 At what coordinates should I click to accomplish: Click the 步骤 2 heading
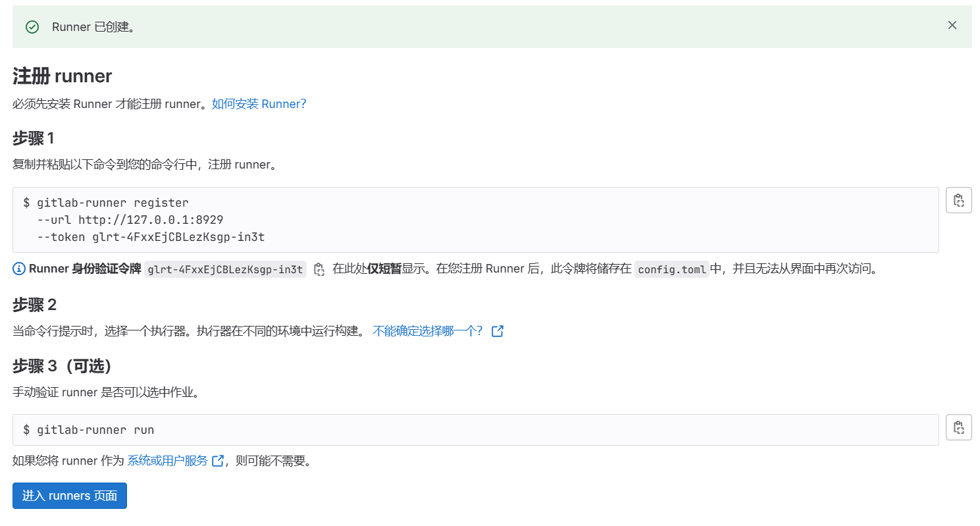click(34, 305)
